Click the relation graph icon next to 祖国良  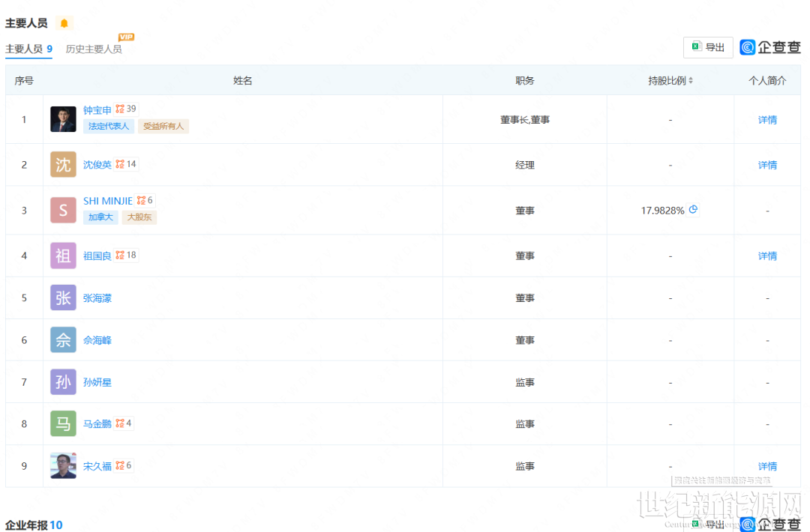120,256
